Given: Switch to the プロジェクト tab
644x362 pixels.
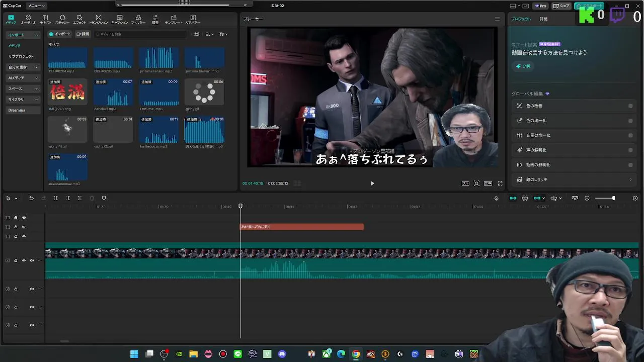Looking at the screenshot, I should (521, 19).
